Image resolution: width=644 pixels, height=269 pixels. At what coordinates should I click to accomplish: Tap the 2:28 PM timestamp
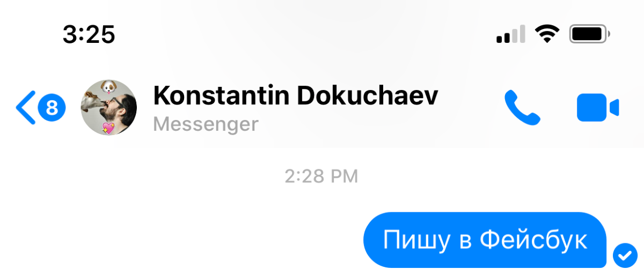321,176
